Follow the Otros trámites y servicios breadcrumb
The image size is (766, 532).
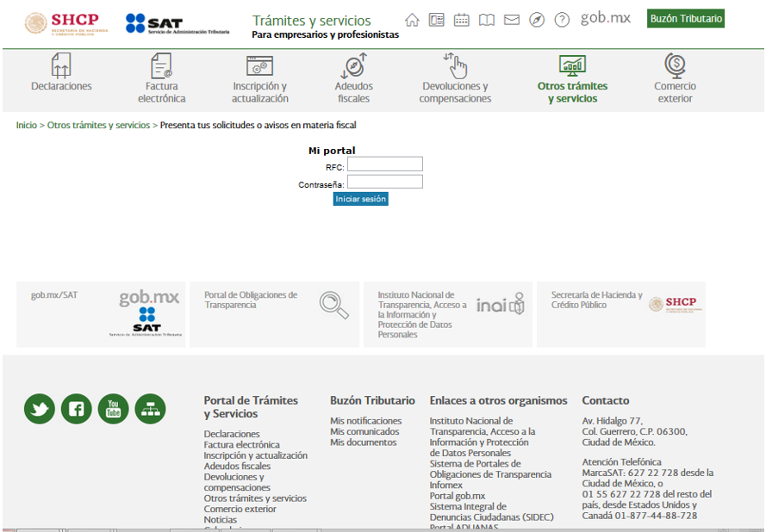pos(99,125)
